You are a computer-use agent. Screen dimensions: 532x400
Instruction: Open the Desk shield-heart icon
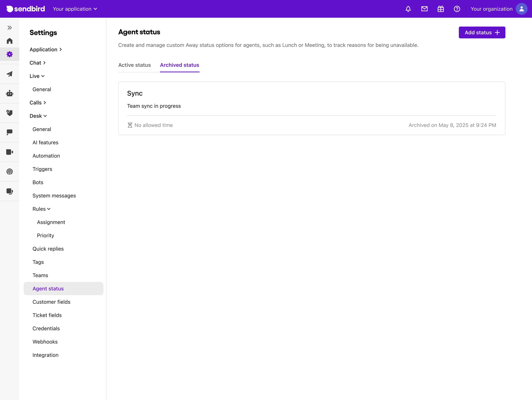tap(10, 113)
